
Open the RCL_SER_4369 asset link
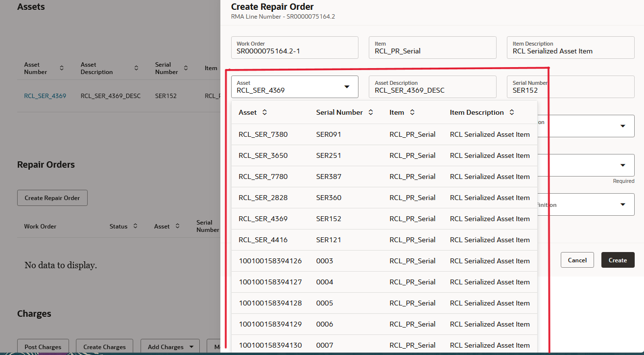45,96
